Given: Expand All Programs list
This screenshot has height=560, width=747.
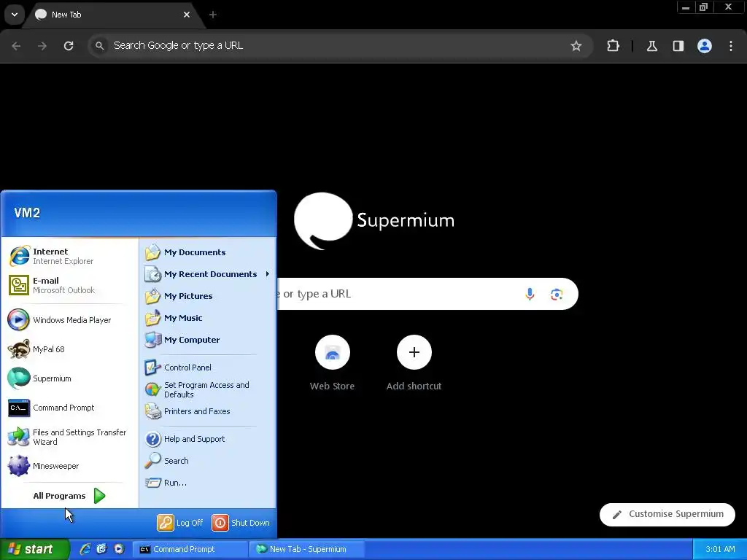Looking at the screenshot, I should point(69,496).
